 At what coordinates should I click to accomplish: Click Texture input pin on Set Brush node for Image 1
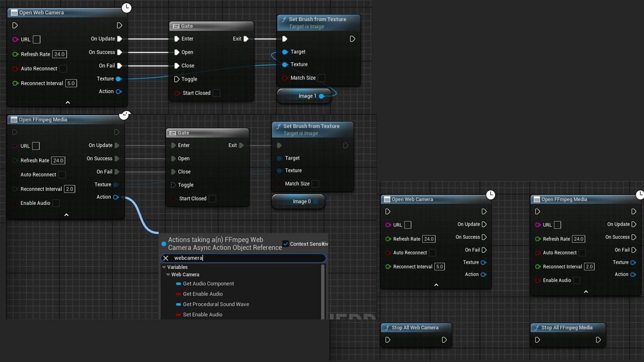(285, 64)
